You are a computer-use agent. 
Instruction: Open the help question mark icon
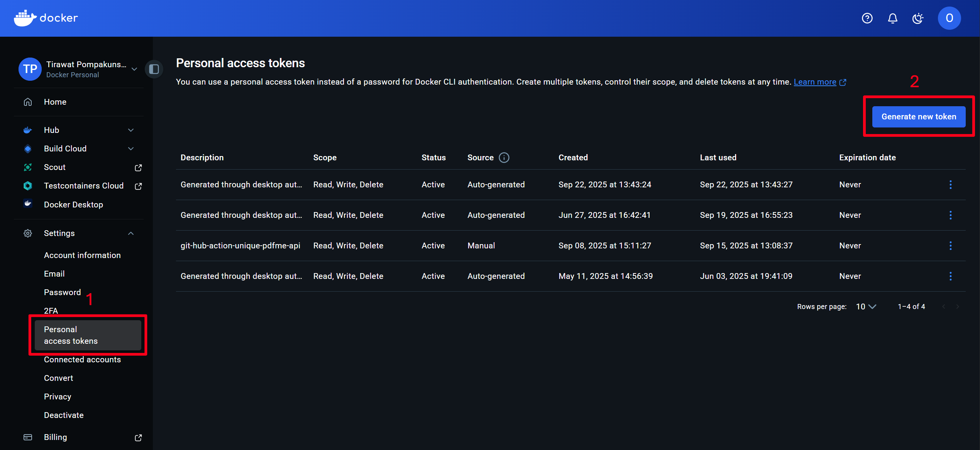pos(867,18)
